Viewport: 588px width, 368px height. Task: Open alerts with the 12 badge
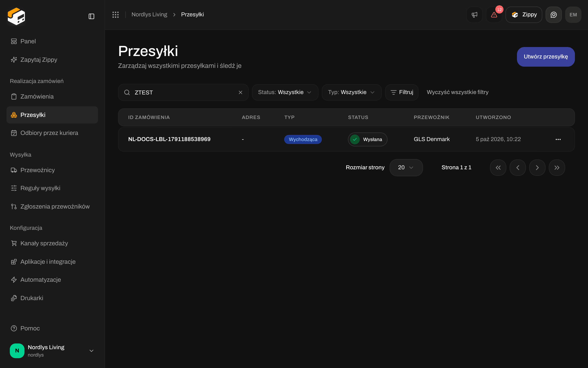tap(494, 15)
